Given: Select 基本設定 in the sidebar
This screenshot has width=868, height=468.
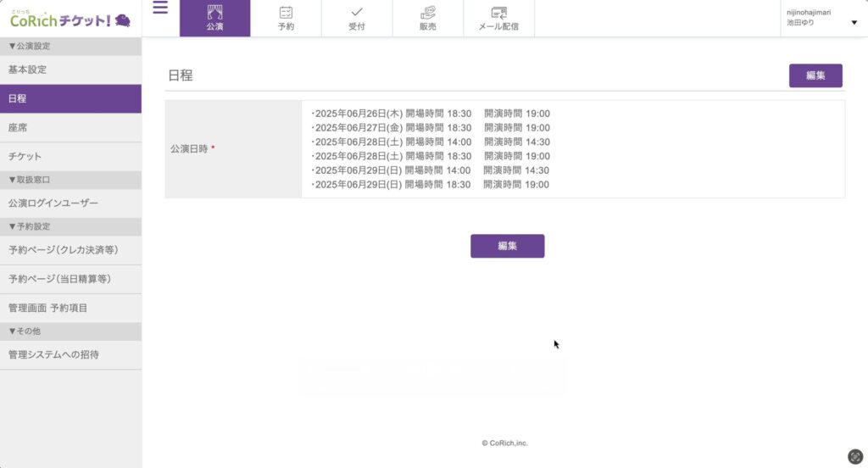Looking at the screenshot, I should coord(27,70).
